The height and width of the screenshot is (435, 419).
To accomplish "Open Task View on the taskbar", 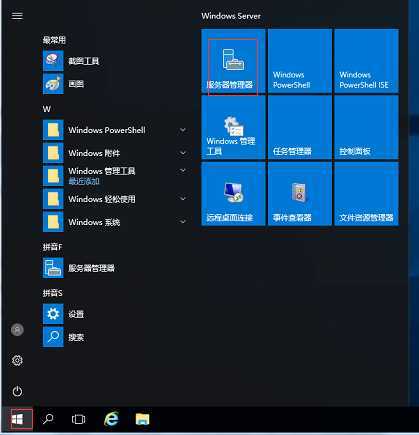I will (x=79, y=419).
